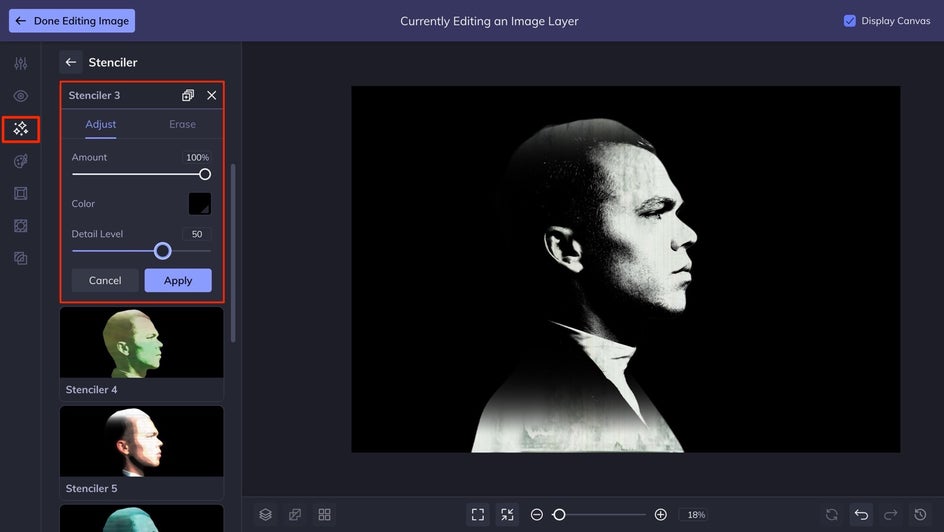Cancel the Stenciler 3 effect
The image size is (944, 532).
105,280
